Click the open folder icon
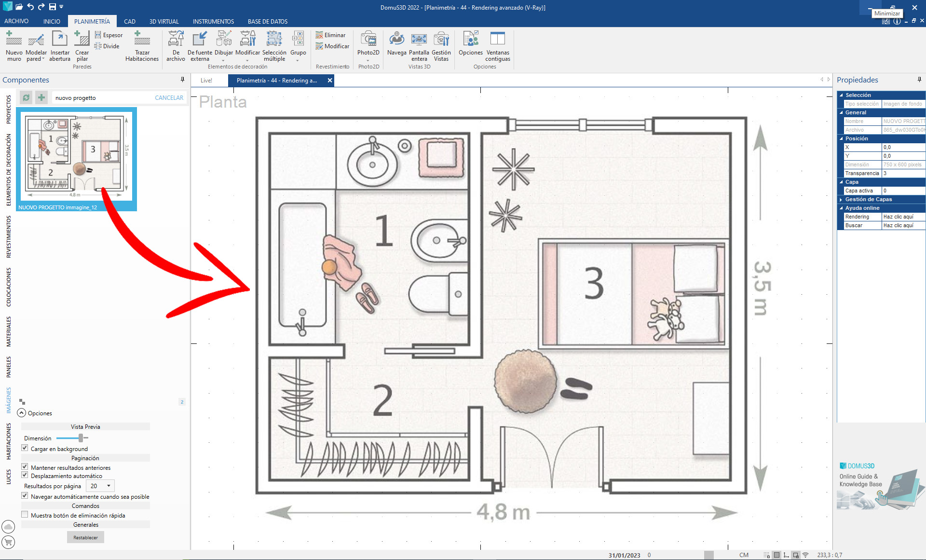This screenshot has height=560, width=926. point(19,7)
